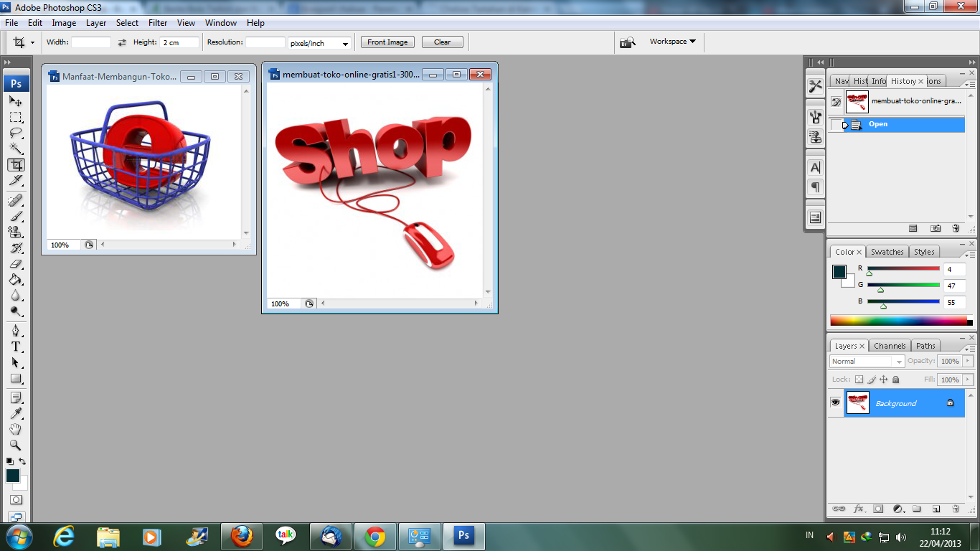Toggle Quick Mask mode
This screenshot has height=551, width=980.
pos(16,500)
